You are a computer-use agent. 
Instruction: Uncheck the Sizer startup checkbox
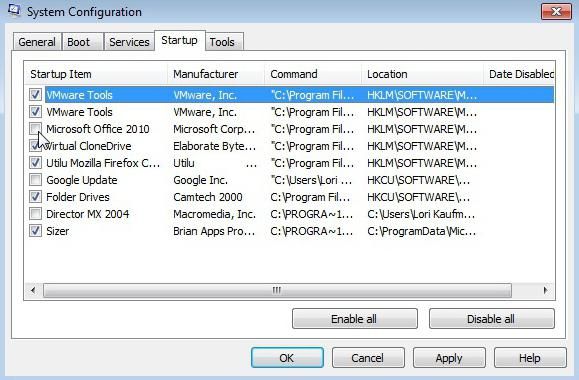tap(35, 231)
